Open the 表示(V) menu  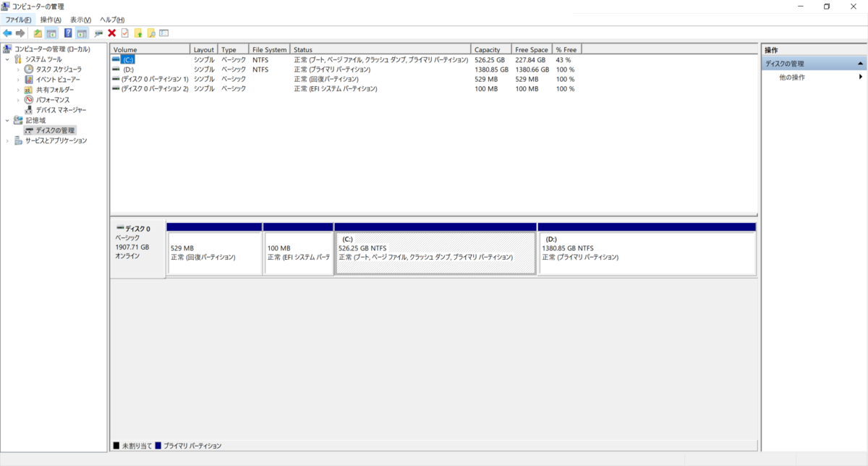click(80, 20)
